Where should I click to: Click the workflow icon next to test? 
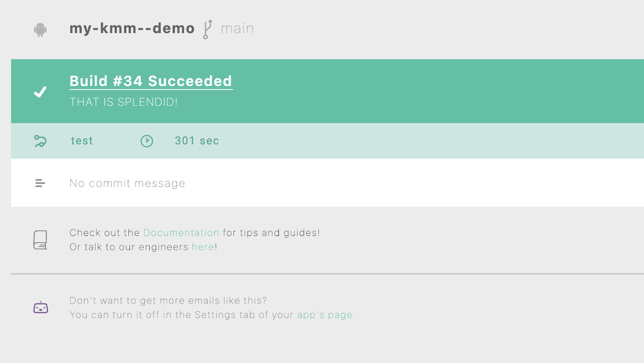(x=40, y=141)
